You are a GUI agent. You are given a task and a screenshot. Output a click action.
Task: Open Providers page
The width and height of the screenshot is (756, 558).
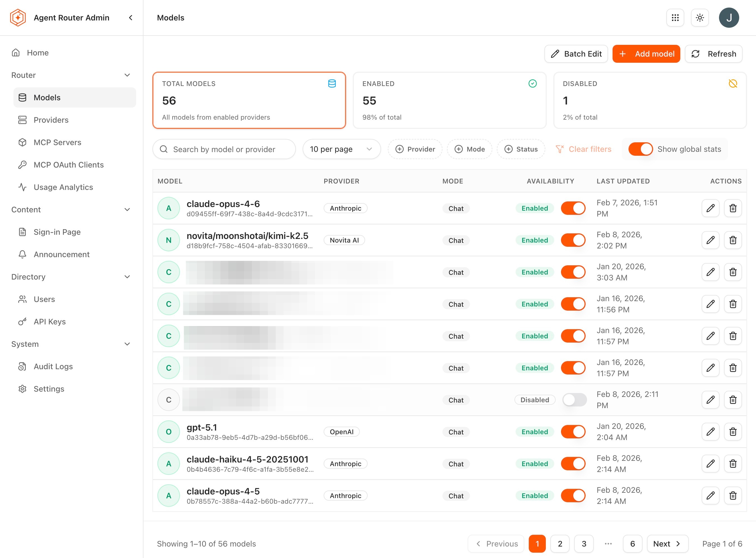coord(75,120)
